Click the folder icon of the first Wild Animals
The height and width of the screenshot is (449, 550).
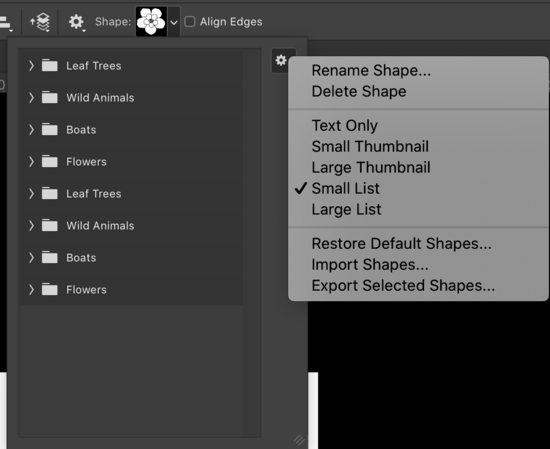(x=49, y=97)
